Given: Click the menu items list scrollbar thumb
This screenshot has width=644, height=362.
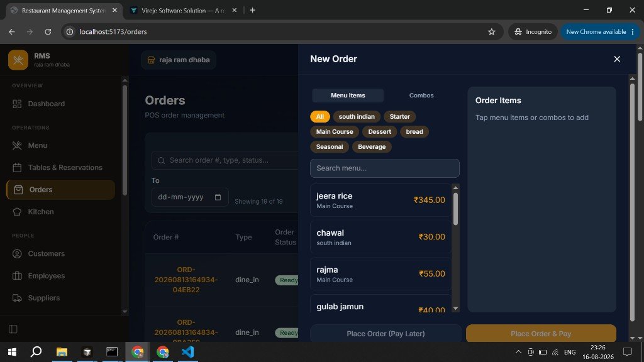Looking at the screenshot, I should pos(455,209).
